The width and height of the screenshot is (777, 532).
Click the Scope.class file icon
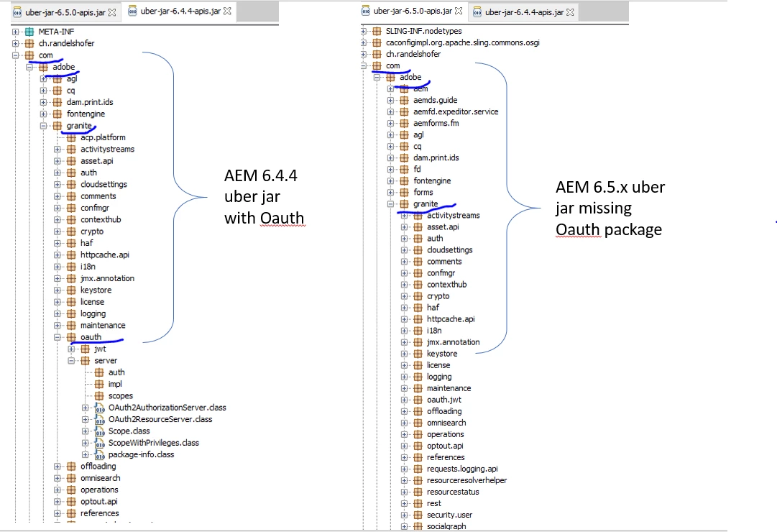coord(99,431)
